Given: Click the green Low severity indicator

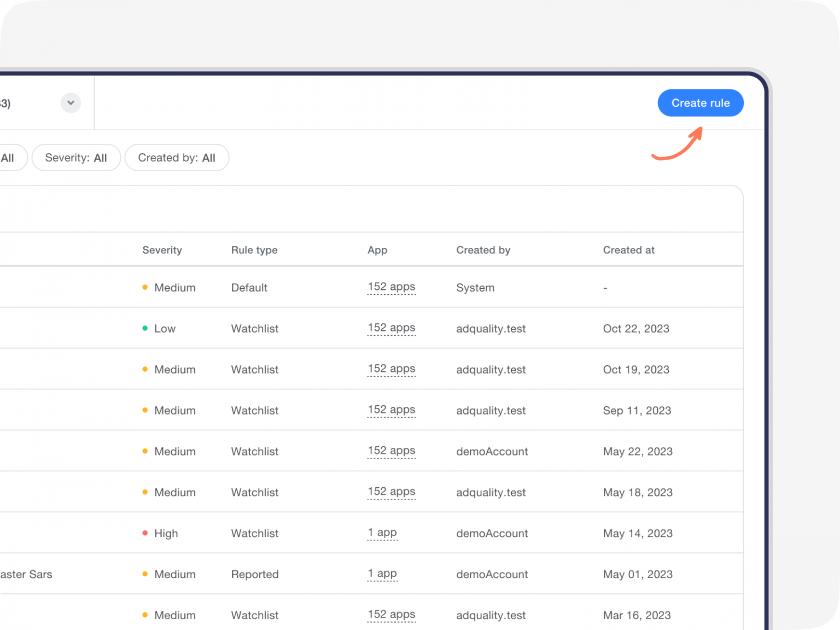Looking at the screenshot, I should pyautogui.click(x=145, y=328).
